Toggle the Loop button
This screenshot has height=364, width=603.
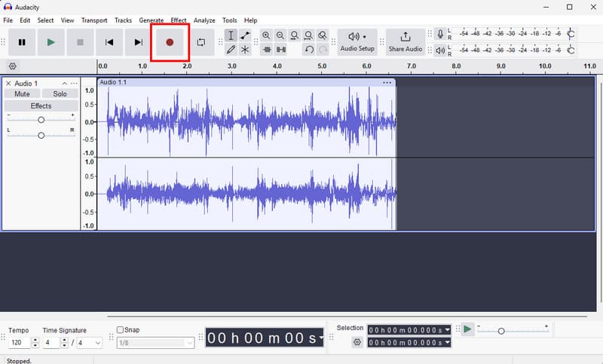point(201,42)
